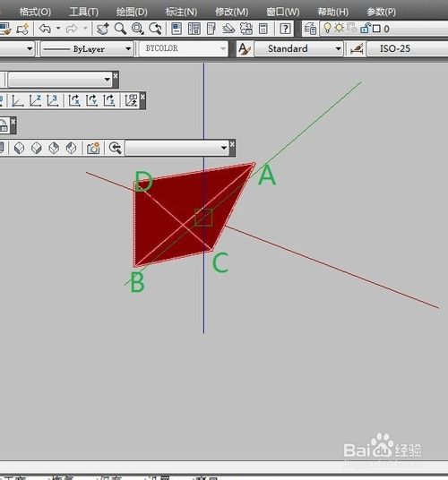Click the UCS Z-Axis Vector icon
The height and width of the screenshot is (480, 448).
35,100
